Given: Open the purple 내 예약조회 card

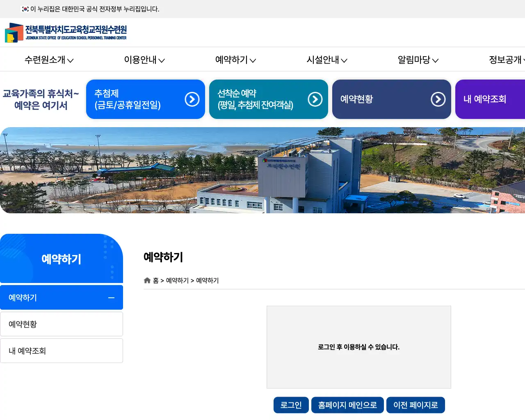Looking at the screenshot, I should pos(490,99).
